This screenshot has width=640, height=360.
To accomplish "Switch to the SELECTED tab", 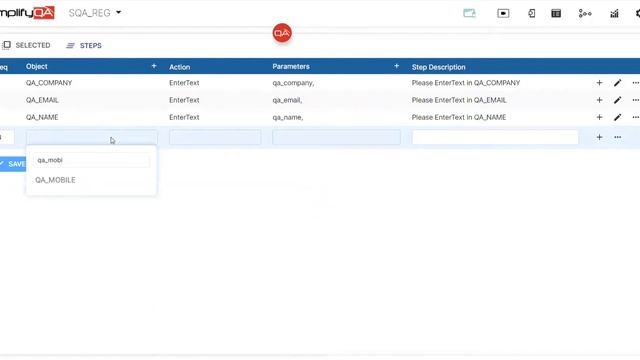I will (x=27, y=45).
